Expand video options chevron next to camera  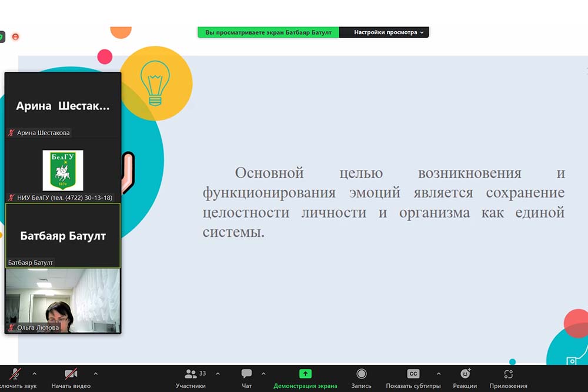click(96, 374)
